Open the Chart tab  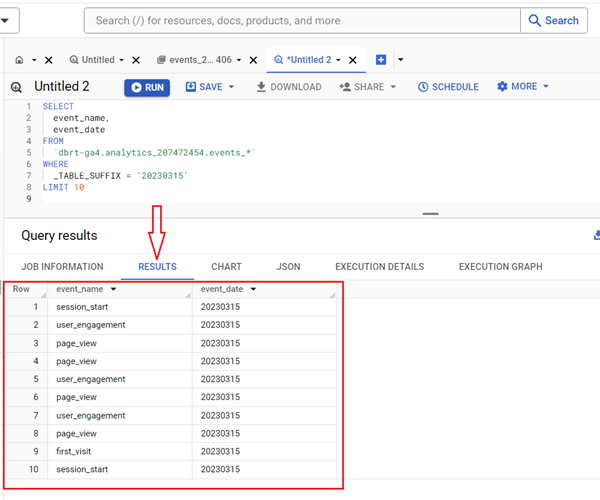(227, 267)
